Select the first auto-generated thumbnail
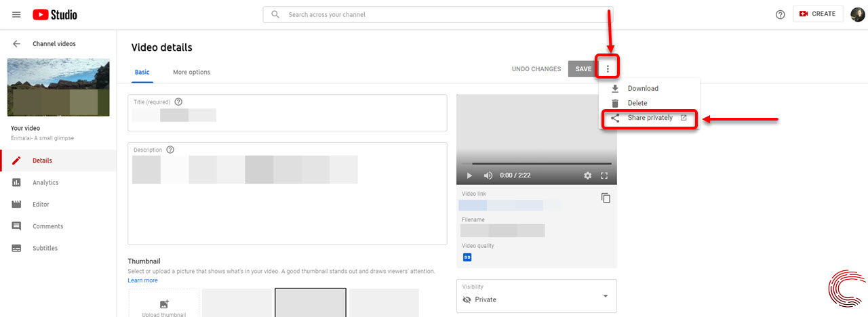Viewport: 868px width, 317px height. click(237, 303)
